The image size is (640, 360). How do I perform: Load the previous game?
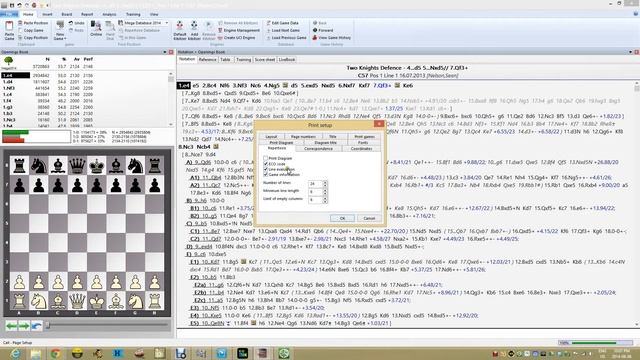[286, 38]
